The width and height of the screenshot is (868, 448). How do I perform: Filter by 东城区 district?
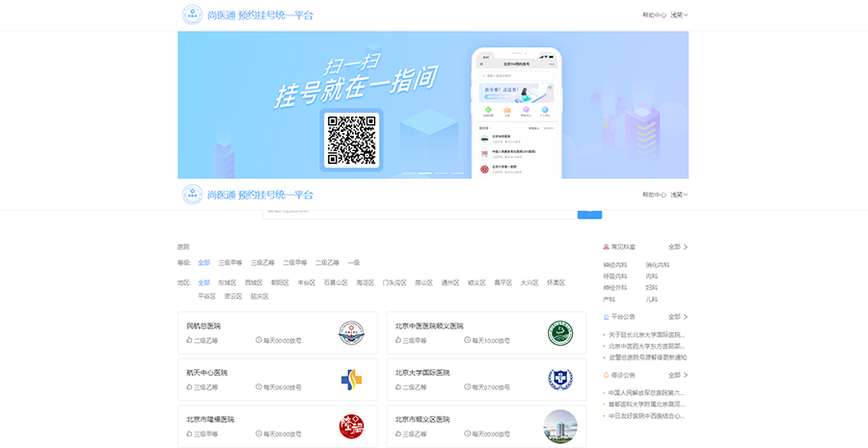click(x=227, y=282)
